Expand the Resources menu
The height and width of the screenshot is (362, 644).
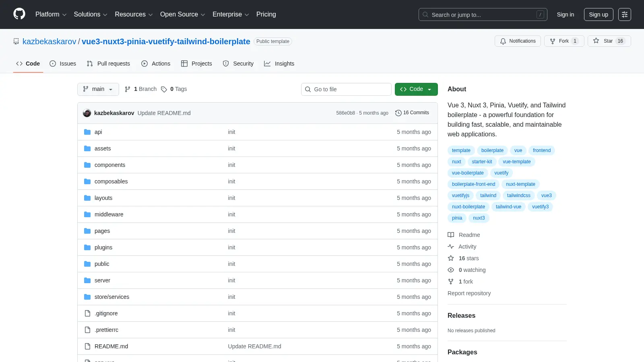(x=134, y=14)
